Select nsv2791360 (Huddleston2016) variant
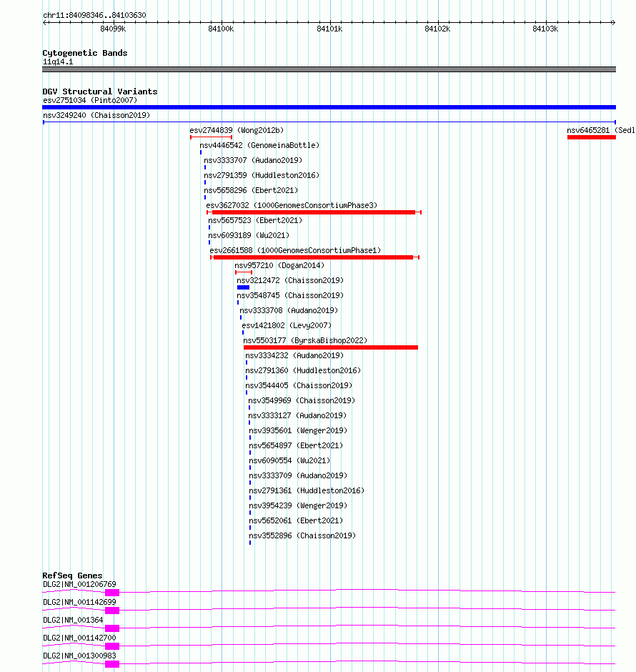This screenshot has height=672, width=636. [303, 370]
